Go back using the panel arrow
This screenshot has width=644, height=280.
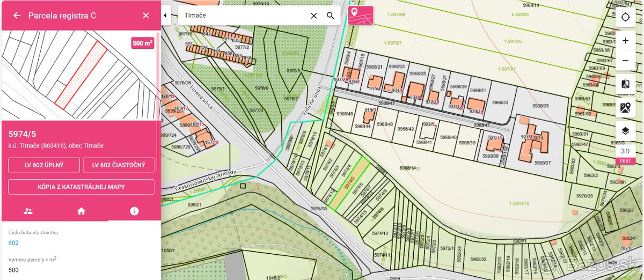pos(17,16)
